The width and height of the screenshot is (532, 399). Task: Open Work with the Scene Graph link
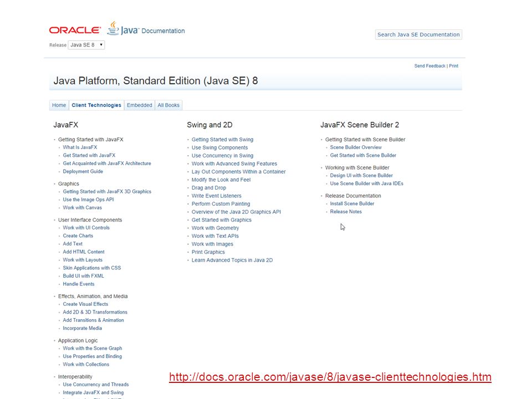click(x=93, y=348)
